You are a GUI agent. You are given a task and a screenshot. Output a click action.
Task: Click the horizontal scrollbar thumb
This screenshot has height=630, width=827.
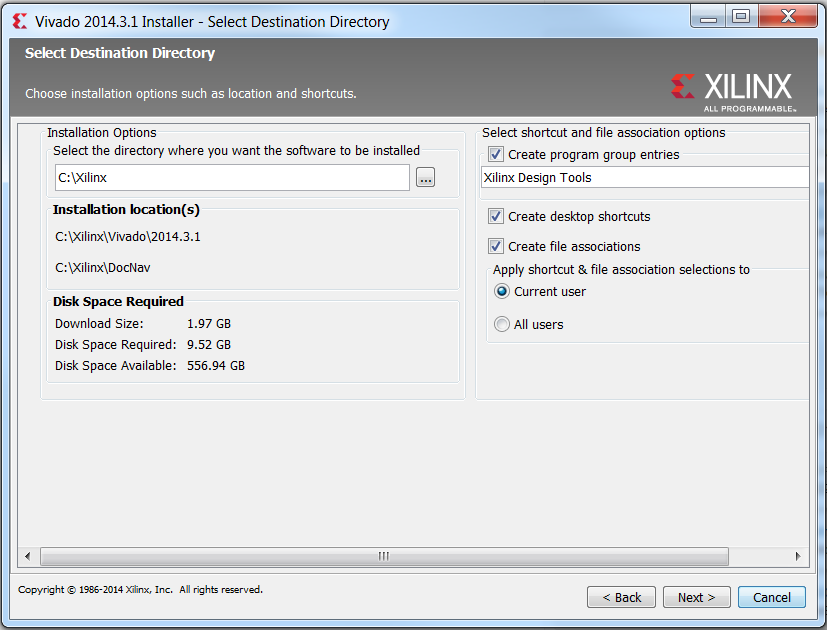[x=384, y=556]
